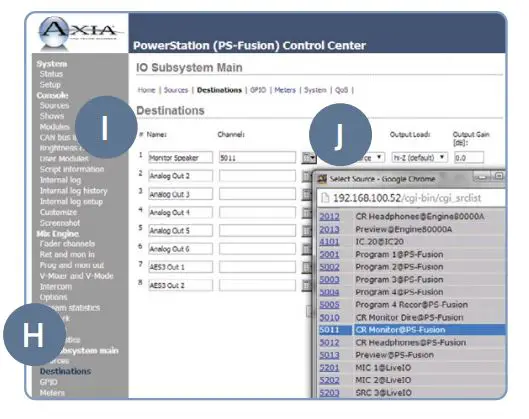Click the channel field for Analog Out 3
This screenshot has width=529, height=419.
257,194
